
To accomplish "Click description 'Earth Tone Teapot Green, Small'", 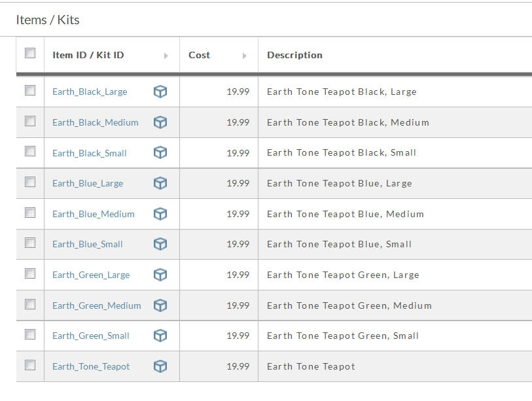I will pyautogui.click(x=343, y=336).
